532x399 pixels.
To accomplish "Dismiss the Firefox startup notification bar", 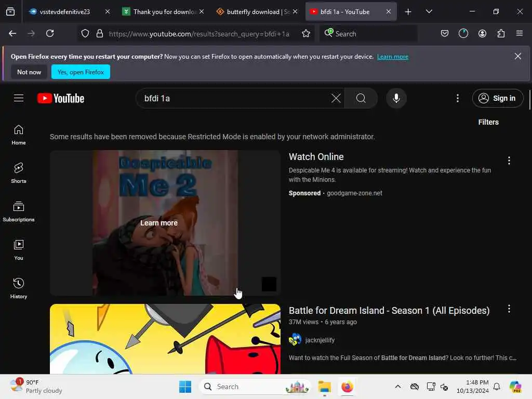I will [518, 56].
